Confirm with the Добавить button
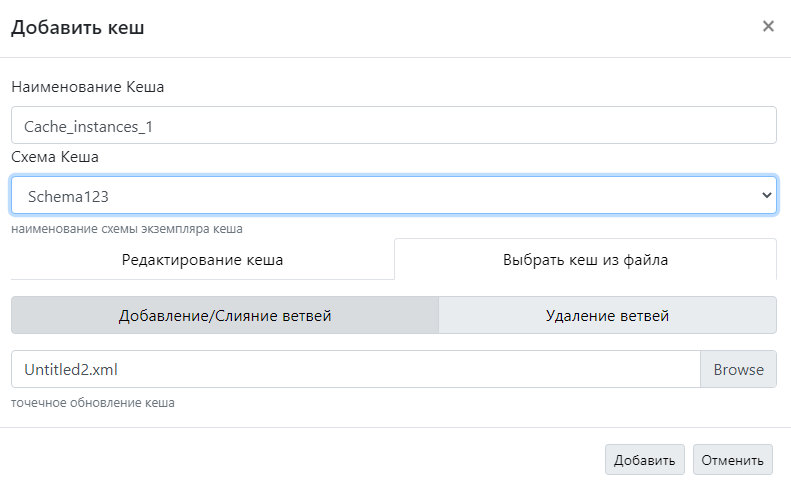 tap(644, 460)
